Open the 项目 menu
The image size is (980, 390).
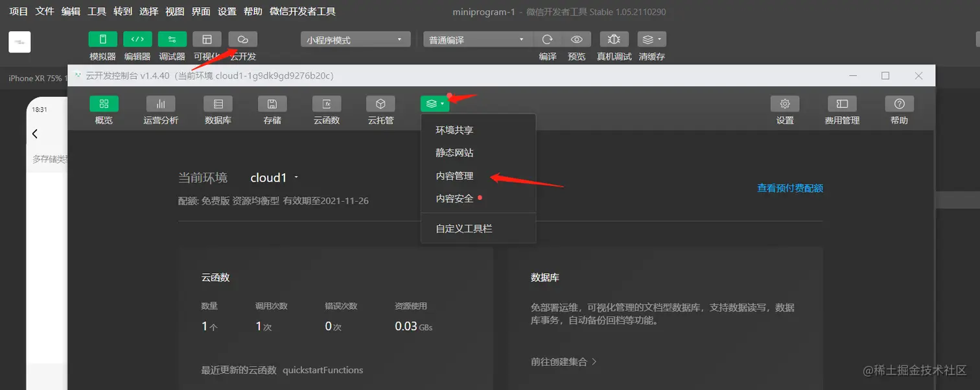19,12
